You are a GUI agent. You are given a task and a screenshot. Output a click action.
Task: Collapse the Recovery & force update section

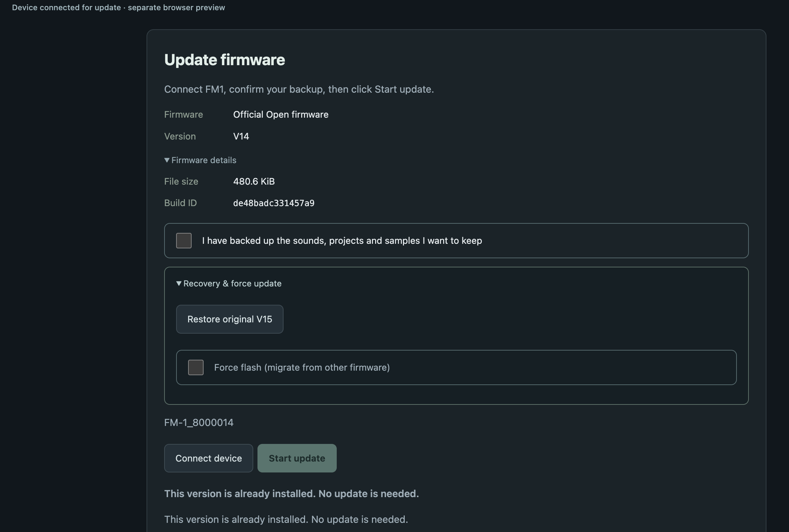(x=229, y=284)
